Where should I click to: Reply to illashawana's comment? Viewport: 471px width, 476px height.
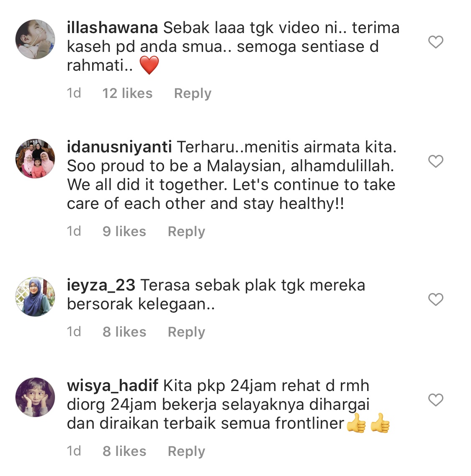coord(193,93)
